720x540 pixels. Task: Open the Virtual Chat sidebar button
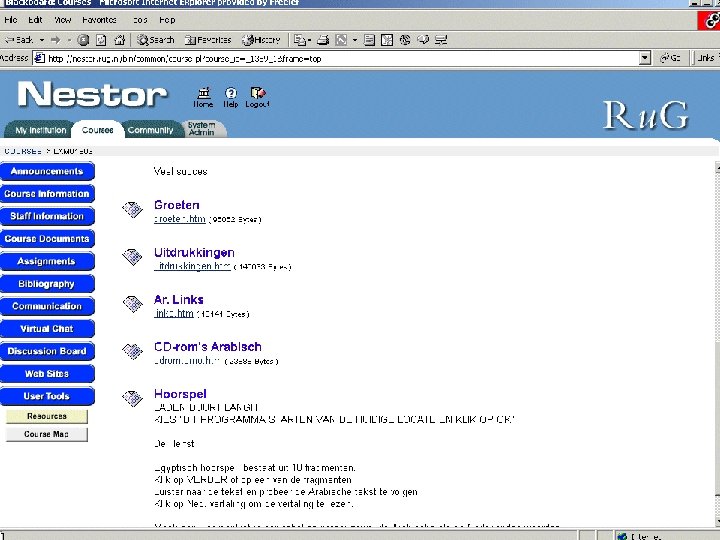(47, 329)
